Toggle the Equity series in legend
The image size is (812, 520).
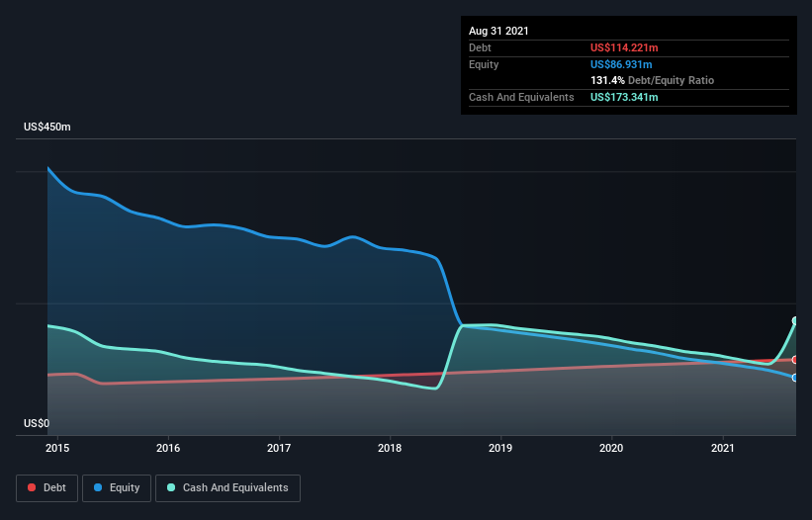coord(117,488)
